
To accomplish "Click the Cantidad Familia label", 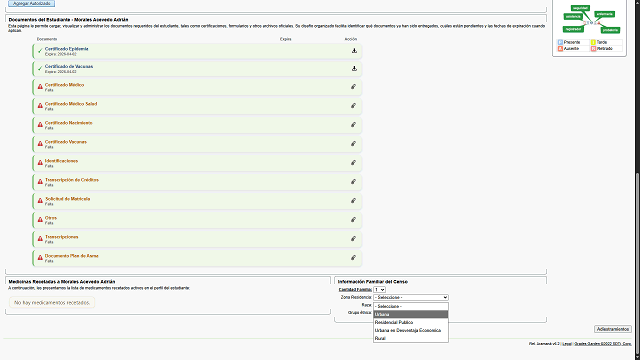I will point(355,289).
